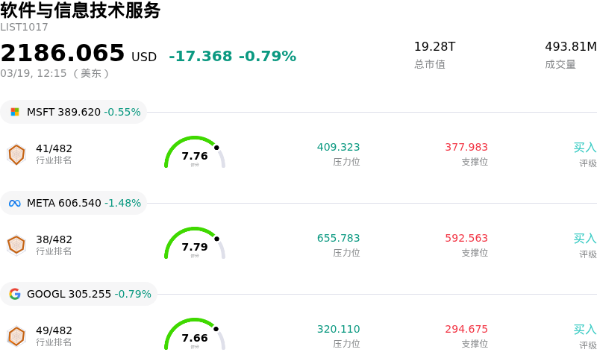Viewport: 597px width, 364px height.
Task: Click the 493.81M trading volume value
Action: point(570,47)
